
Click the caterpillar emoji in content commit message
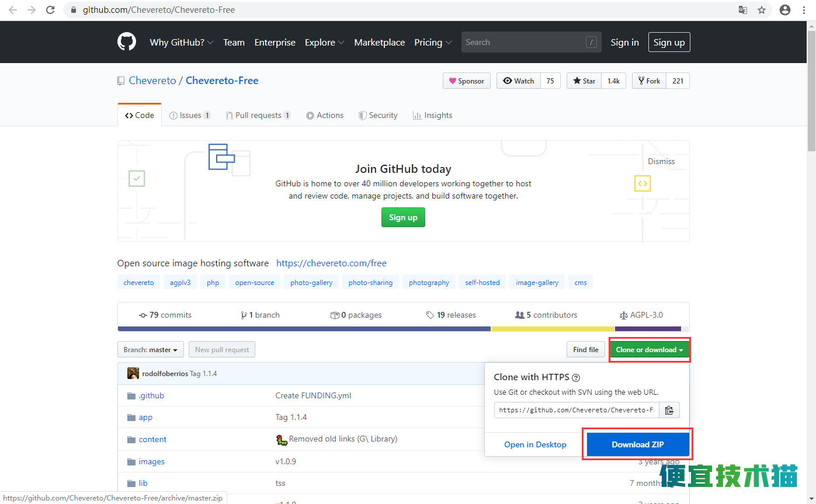pos(282,439)
